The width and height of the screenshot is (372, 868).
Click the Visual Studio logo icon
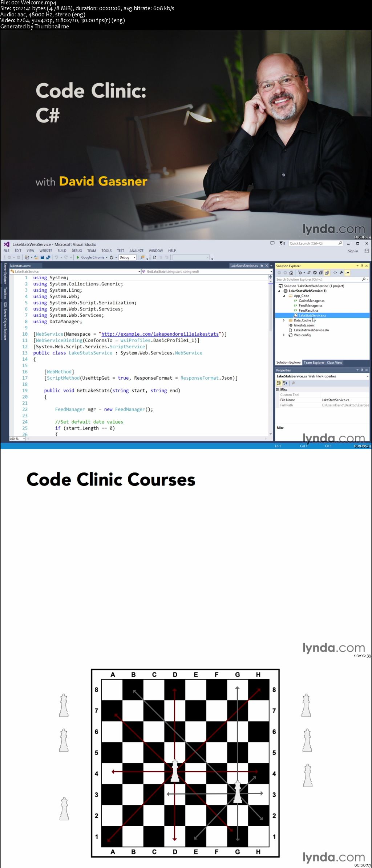point(6,244)
